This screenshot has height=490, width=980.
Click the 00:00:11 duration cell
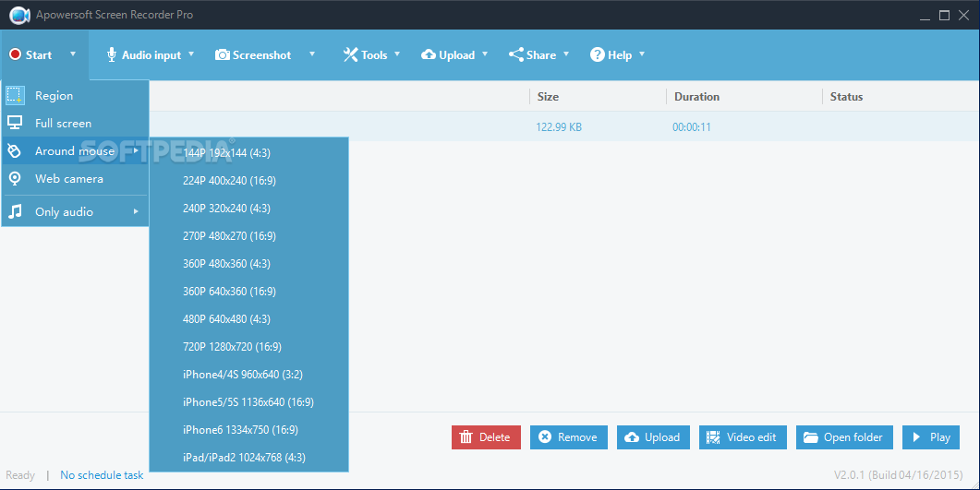[692, 127]
